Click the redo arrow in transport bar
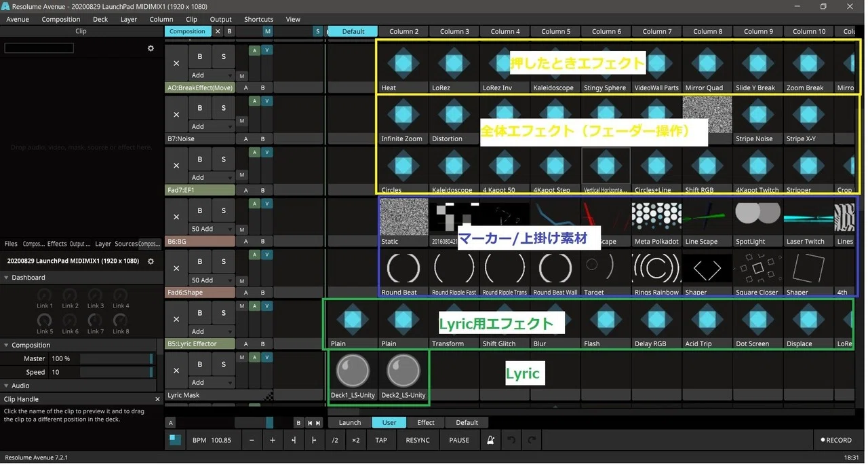This screenshot has width=868, height=465. (x=532, y=440)
